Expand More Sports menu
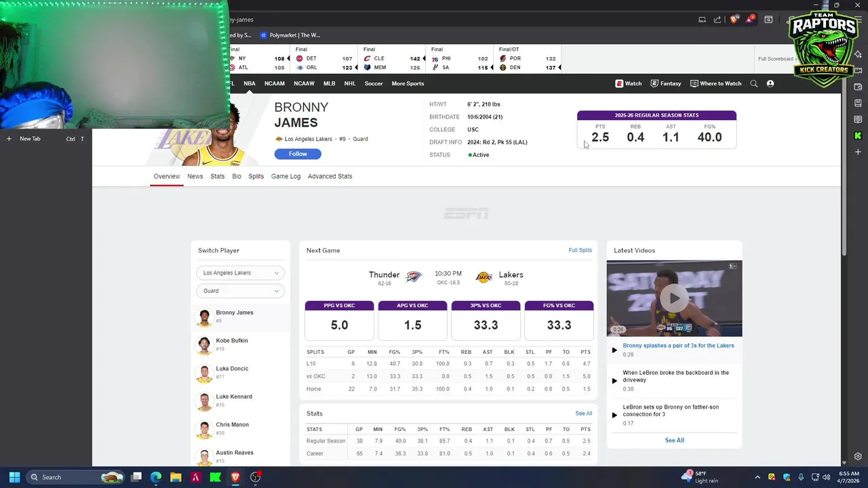Screen dimensions: 868x488 [408, 83]
